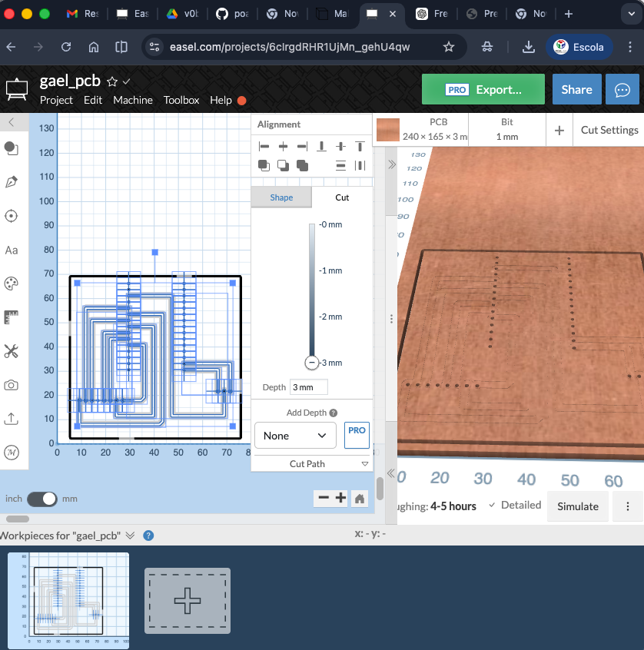This screenshot has height=650, width=644.
Task: Start the Simulate preview
Action: pos(578,506)
